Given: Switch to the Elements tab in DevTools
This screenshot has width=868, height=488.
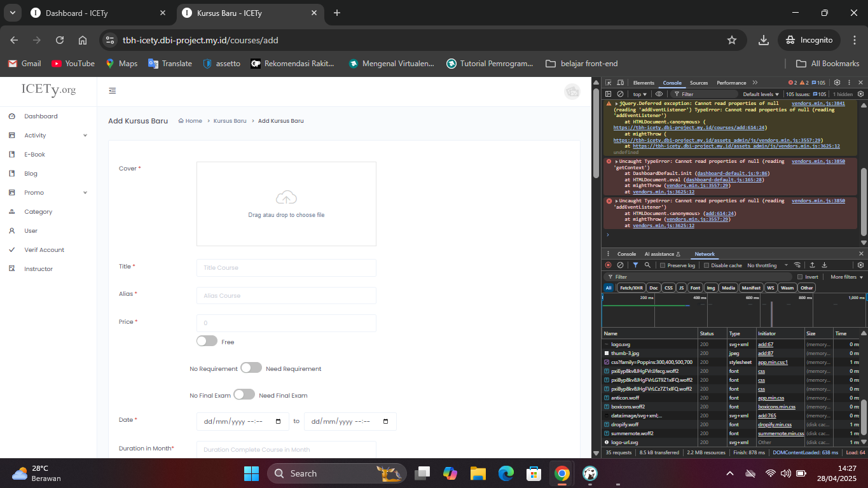Looking at the screenshot, I should click(x=643, y=83).
